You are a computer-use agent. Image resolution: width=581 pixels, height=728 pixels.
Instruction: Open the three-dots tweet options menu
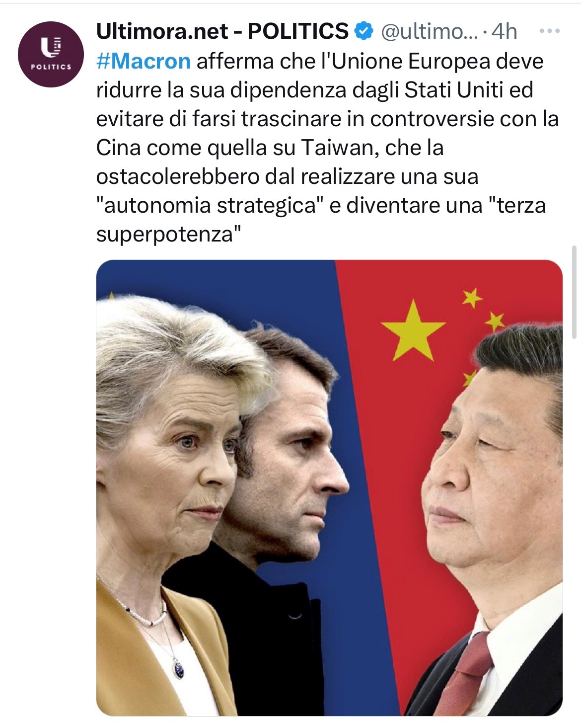[550, 31]
